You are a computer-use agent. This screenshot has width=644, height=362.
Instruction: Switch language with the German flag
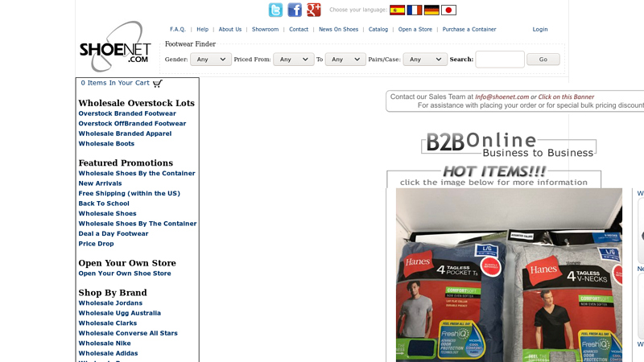point(431,10)
